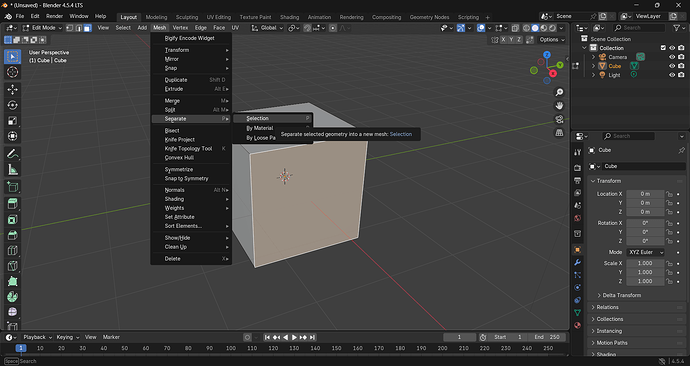Open the Options dropdown
Viewport: 690px width, 366px height.
552,40
